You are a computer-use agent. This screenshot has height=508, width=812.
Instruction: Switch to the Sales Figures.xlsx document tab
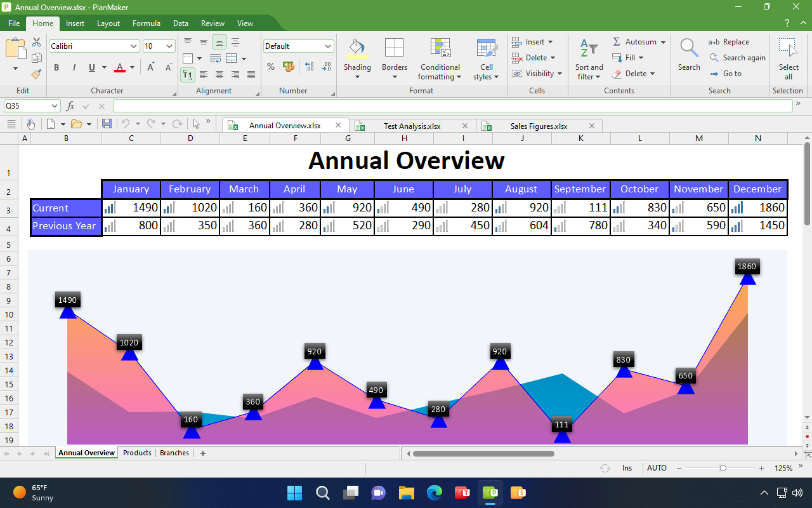coord(539,126)
